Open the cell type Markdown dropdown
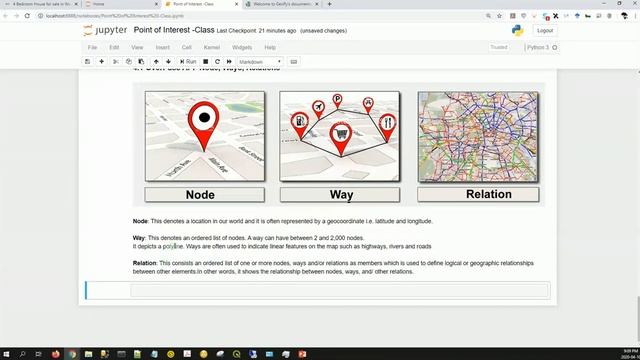The image size is (640, 360). point(260,62)
